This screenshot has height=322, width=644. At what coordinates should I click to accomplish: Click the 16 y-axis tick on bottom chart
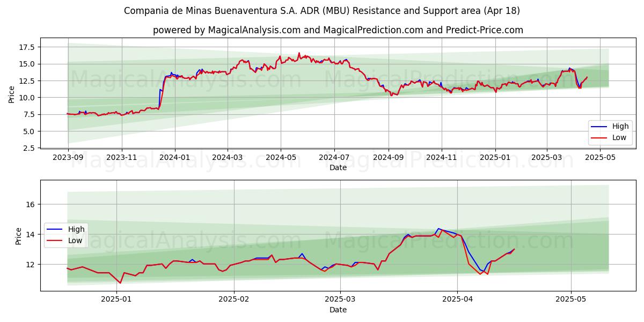[x=31, y=204]
